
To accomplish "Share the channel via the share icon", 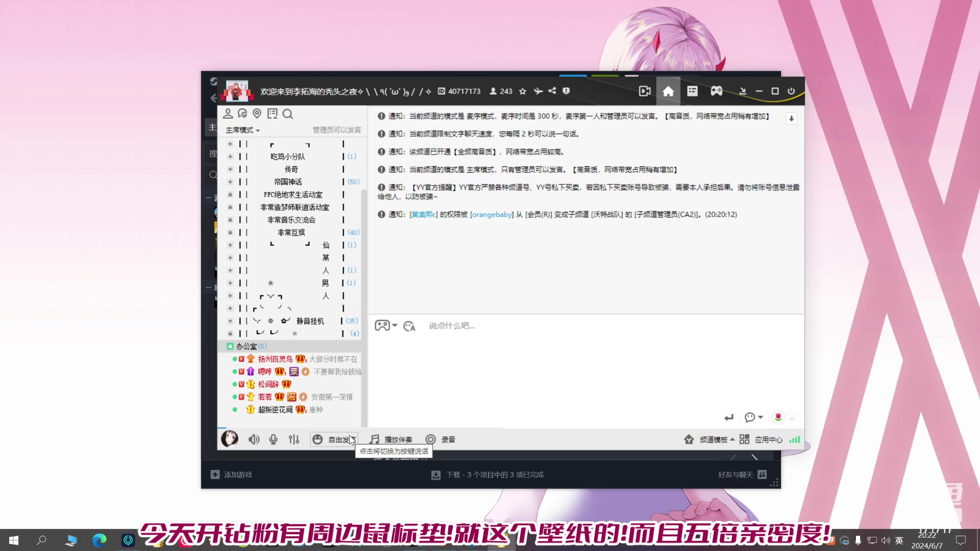I will point(552,91).
